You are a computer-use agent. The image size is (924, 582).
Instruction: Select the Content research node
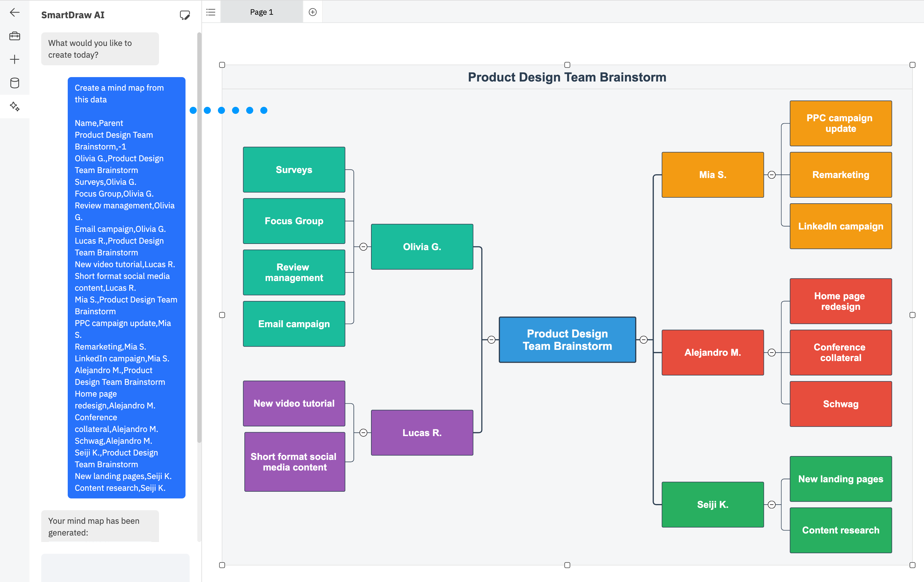point(841,530)
